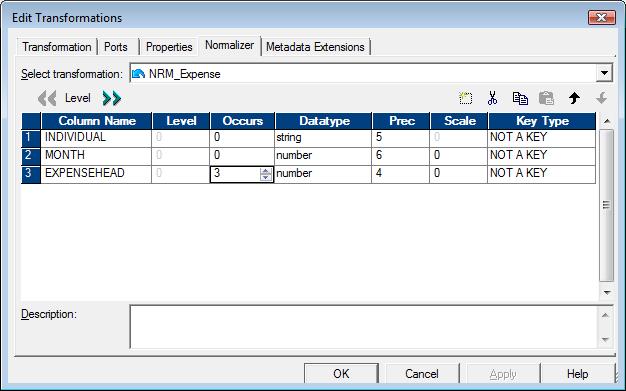Click the Prec value 5 for INDIVIDUAL

pos(401,137)
